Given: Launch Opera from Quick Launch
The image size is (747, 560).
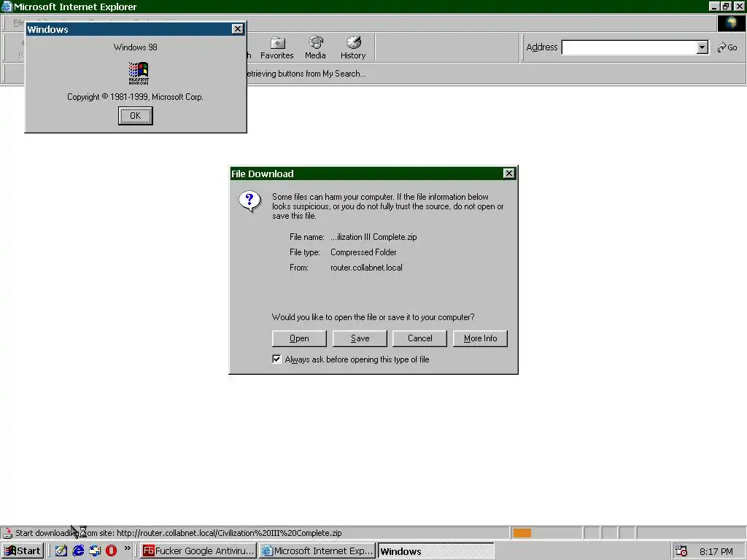Looking at the screenshot, I should tap(112, 551).
